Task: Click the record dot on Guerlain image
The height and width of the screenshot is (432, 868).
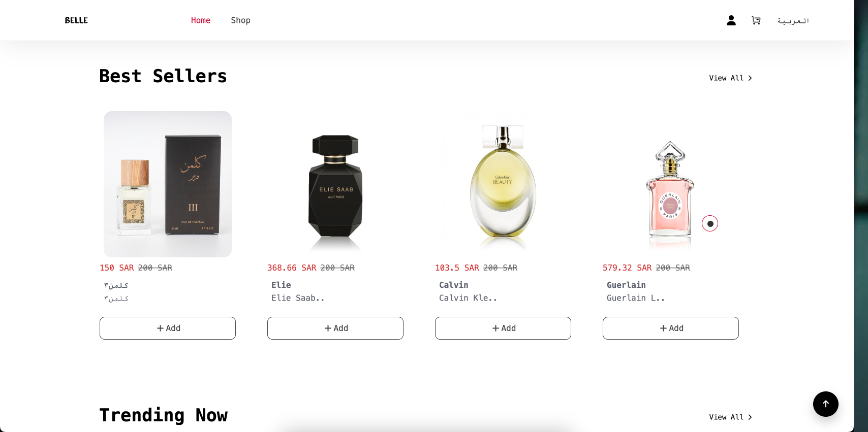Action: pyautogui.click(x=710, y=223)
